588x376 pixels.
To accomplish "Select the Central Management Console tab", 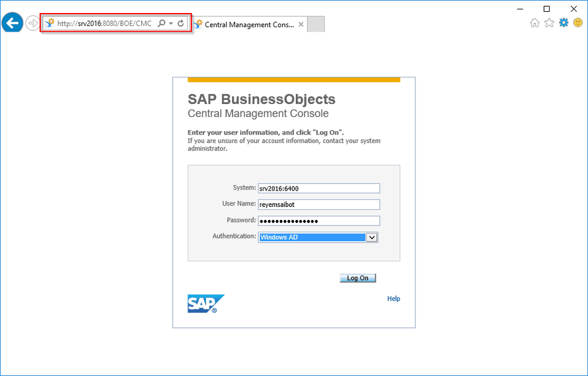I will (249, 24).
